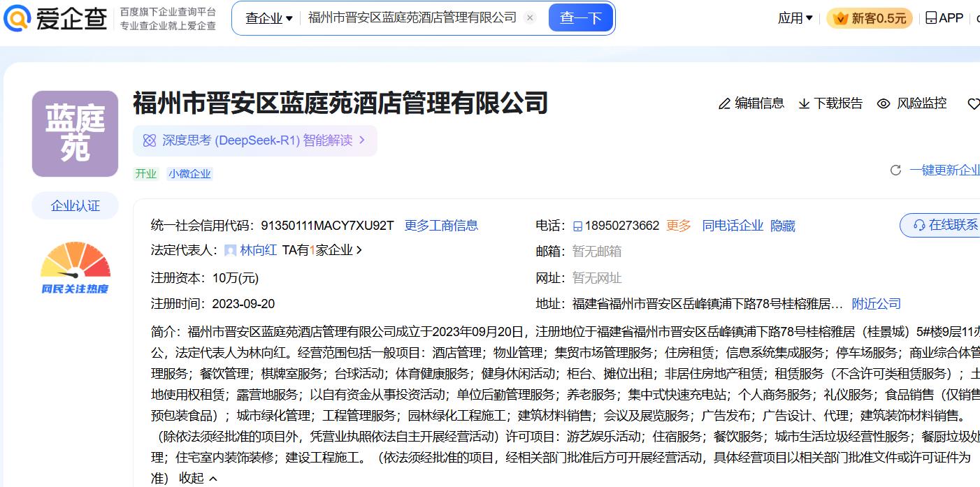Open the 附近公司 link

point(876,304)
